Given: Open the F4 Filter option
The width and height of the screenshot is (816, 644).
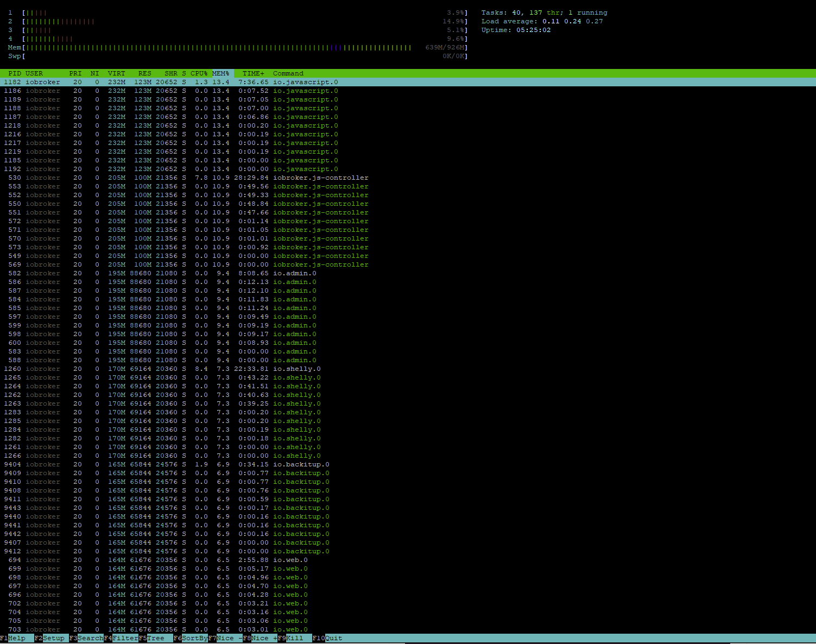Looking at the screenshot, I should [121, 638].
